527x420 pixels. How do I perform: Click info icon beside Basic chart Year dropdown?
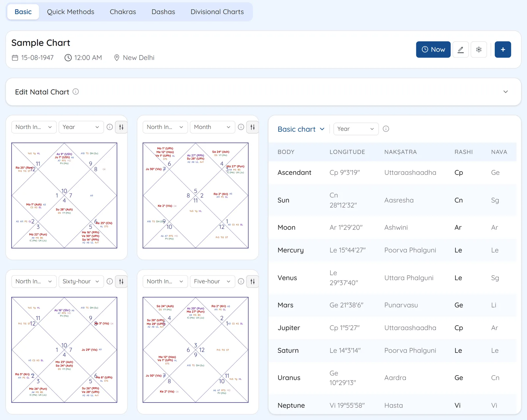tap(386, 129)
